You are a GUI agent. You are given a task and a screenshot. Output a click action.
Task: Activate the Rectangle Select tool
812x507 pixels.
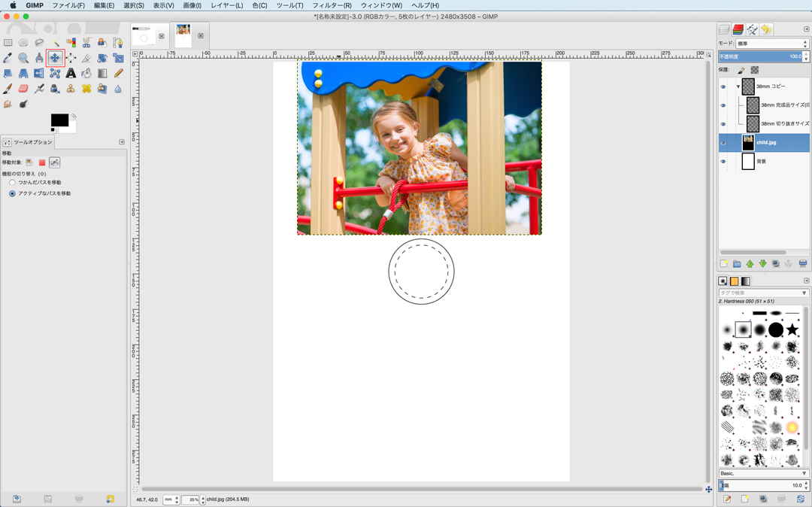pyautogui.click(x=8, y=43)
